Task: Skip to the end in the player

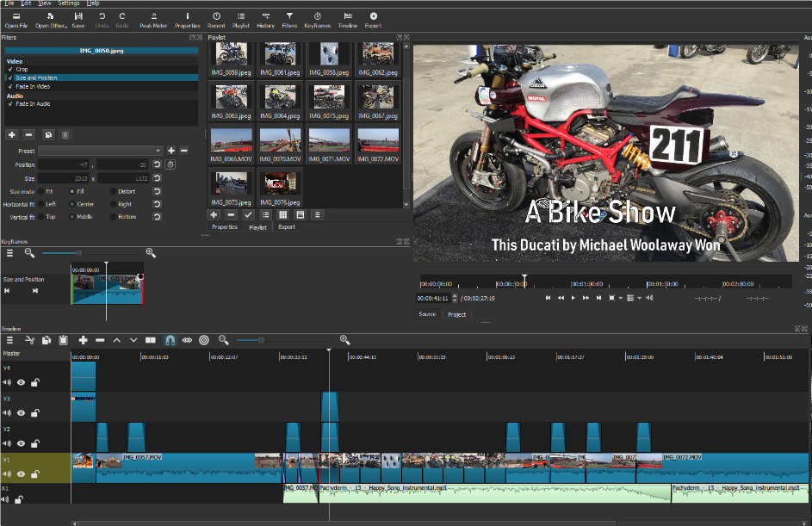Action: (x=598, y=298)
